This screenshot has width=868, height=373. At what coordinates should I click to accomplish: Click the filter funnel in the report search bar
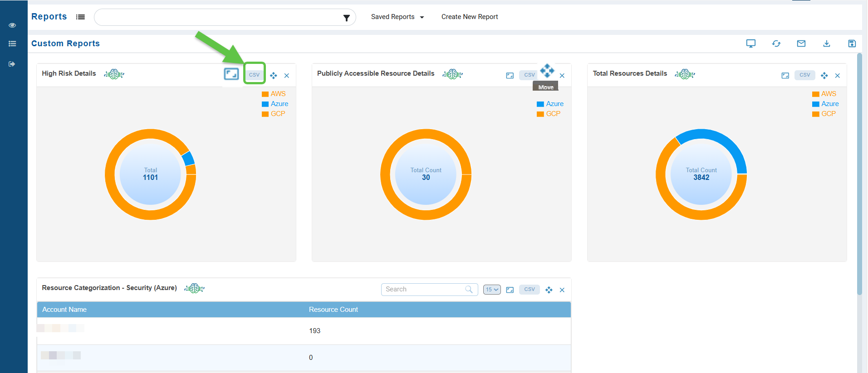tap(346, 18)
